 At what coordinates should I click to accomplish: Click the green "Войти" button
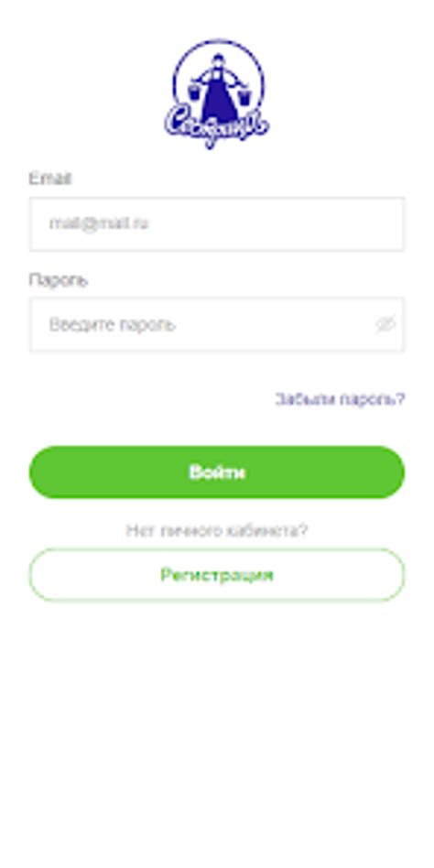point(217,472)
